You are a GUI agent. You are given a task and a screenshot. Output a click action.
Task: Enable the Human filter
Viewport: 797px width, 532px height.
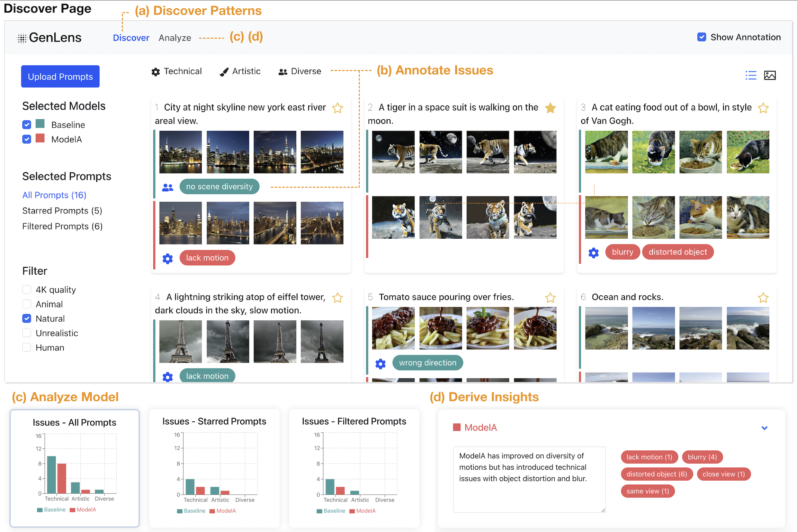point(27,347)
